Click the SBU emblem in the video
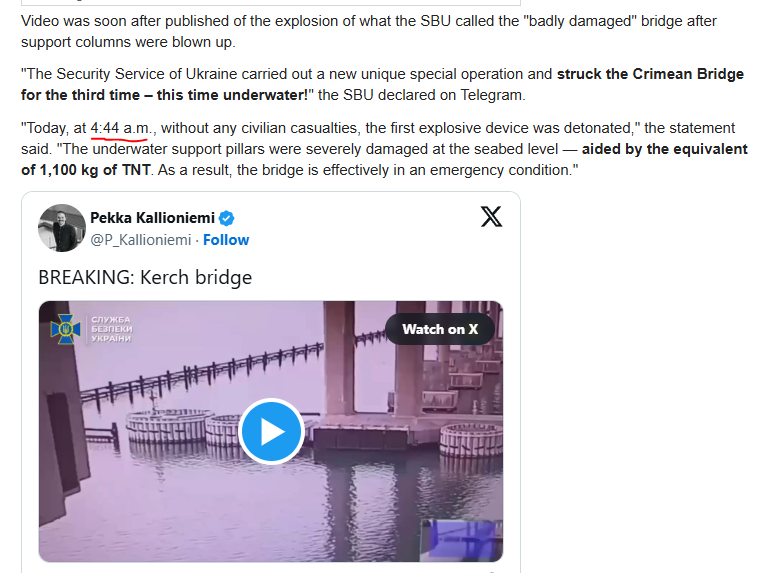 pos(65,329)
